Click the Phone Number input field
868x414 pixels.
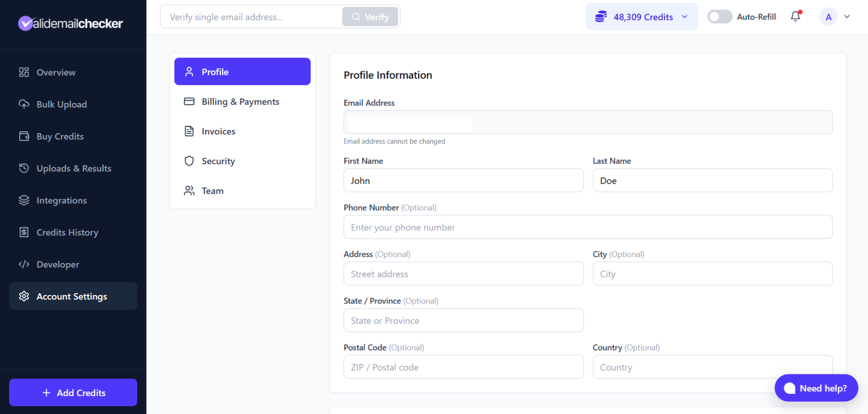pyautogui.click(x=587, y=227)
